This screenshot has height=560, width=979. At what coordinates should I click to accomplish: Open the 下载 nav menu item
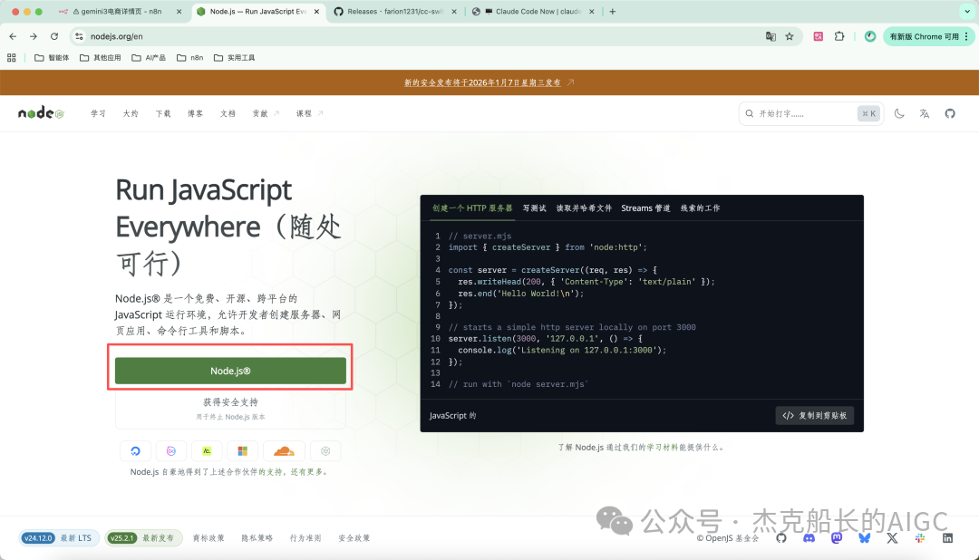click(163, 113)
